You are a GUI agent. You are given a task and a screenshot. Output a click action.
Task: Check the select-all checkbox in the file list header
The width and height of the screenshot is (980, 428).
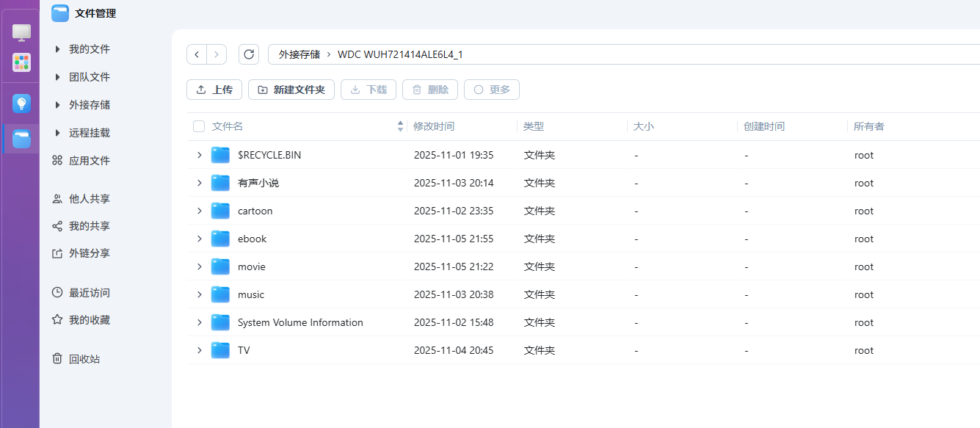(198, 126)
